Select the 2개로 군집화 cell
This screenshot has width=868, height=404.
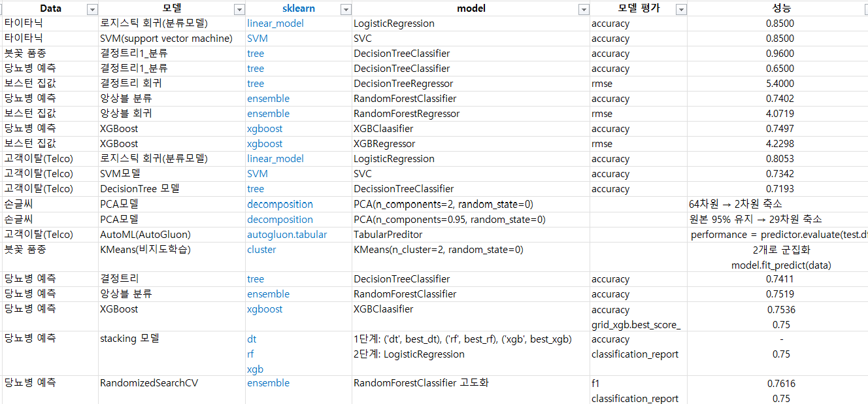(781, 250)
